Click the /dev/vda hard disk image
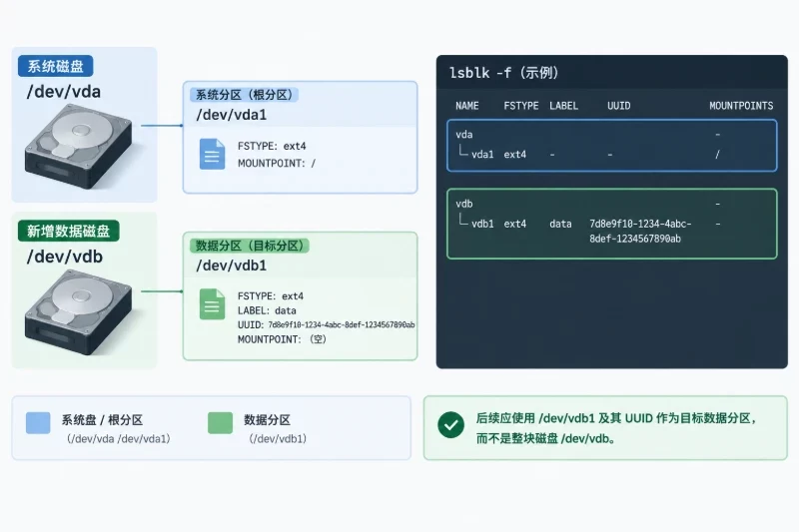The width and height of the screenshot is (799, 532). coord(79,146)
